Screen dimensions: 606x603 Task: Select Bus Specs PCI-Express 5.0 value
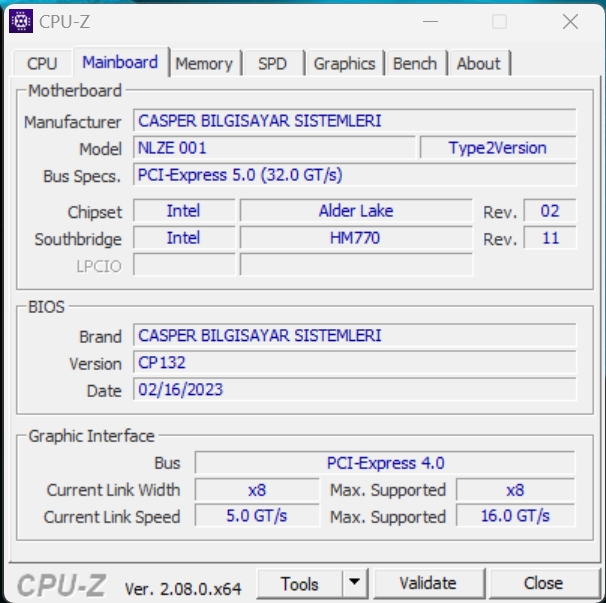pos(354,175)
